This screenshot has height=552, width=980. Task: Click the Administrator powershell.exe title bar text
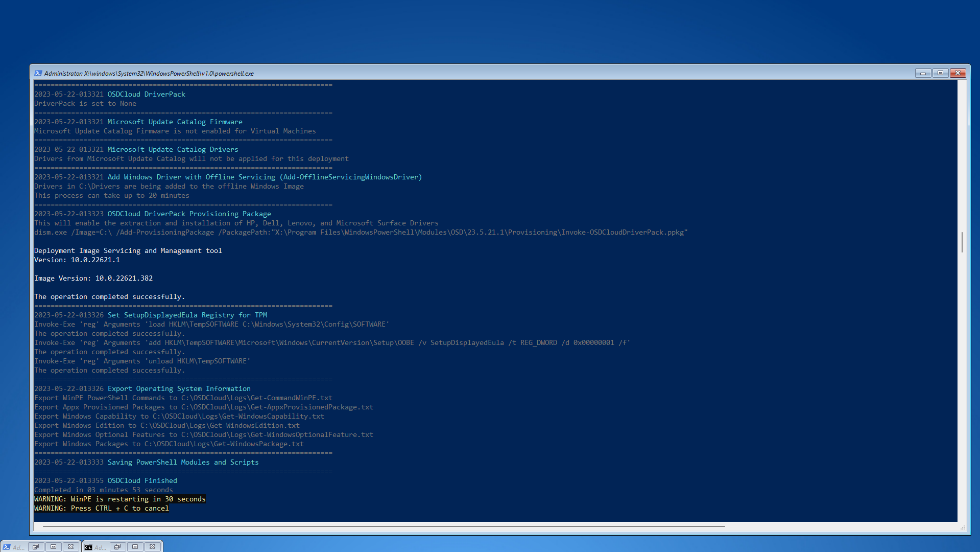(x=149, y=73)
